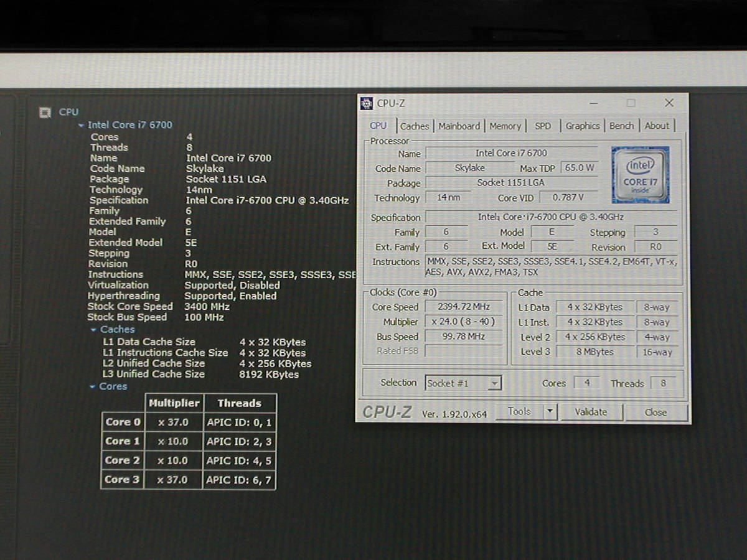Image resolution: width=747 pixels, height=560 pixels.
Task: Click the Multiplier value x 24.0 (8 - 40)
Action: point(464,322)
